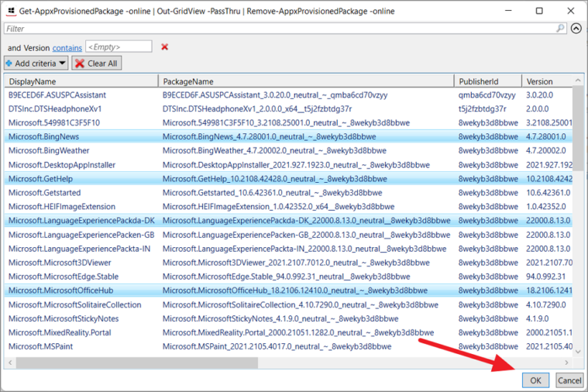
Task: Click horizontal scrollbar left arrow
Action: 10,363
